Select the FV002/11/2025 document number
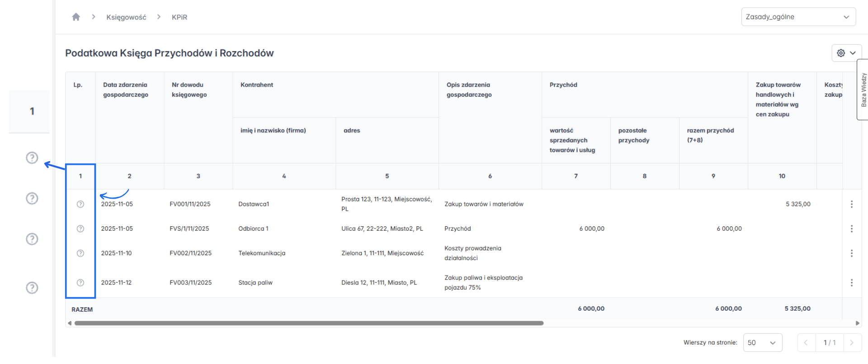This screenshot has height=364, width=868. 190,253
